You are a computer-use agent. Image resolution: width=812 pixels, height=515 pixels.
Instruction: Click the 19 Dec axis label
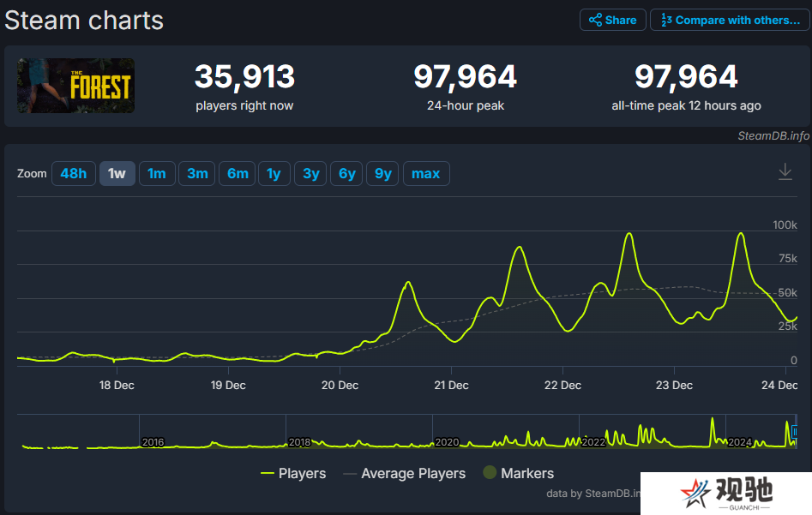pyautogui.click(x=228, y=385)
